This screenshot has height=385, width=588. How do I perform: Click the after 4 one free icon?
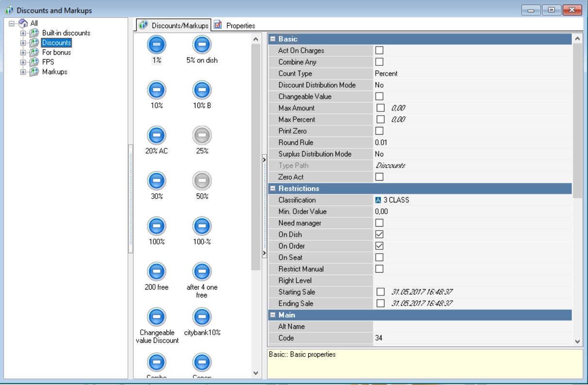click(202, 272)
